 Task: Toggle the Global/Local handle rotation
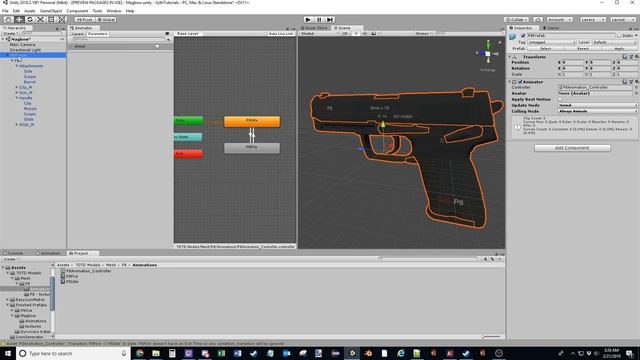(x=106, y=20)
